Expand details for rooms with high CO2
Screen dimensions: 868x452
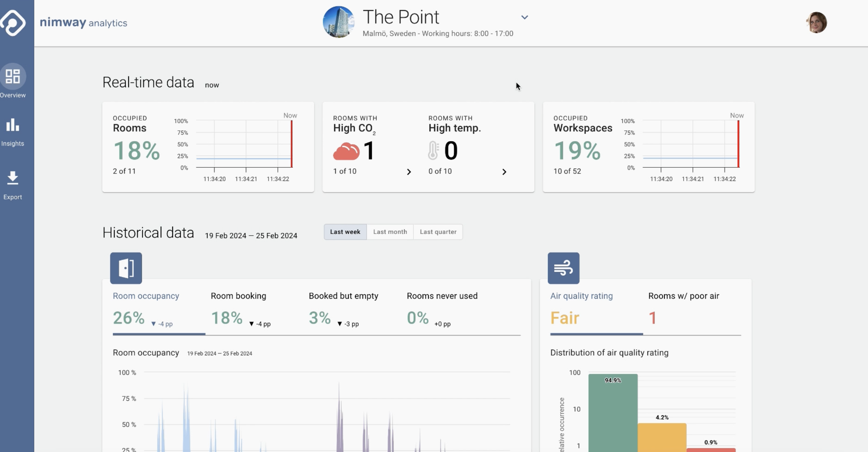409,172
